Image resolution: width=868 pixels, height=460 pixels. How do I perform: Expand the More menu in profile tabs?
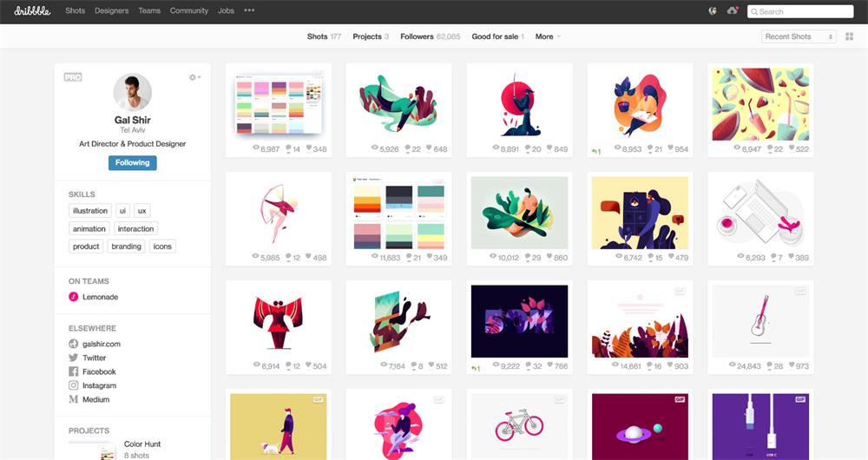[548, 36]
